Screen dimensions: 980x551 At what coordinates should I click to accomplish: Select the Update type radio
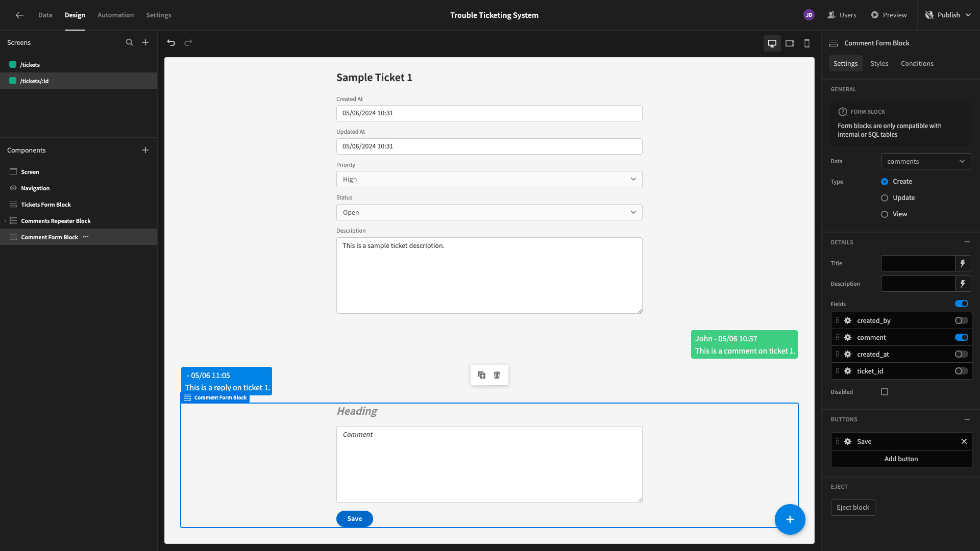885,198
